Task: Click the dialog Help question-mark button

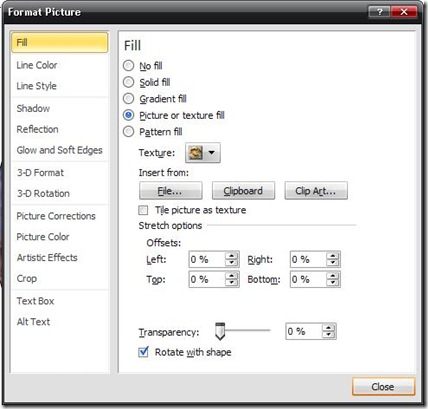Action: click(x=379, y=12)
